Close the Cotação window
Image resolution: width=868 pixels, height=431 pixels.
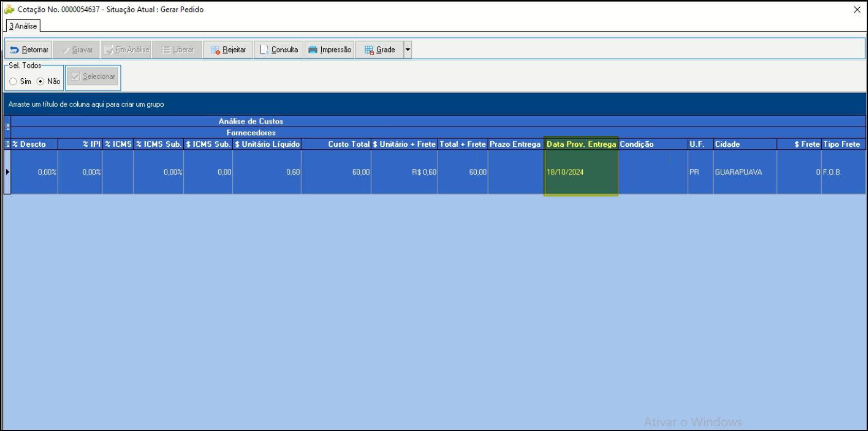(857, 10)
